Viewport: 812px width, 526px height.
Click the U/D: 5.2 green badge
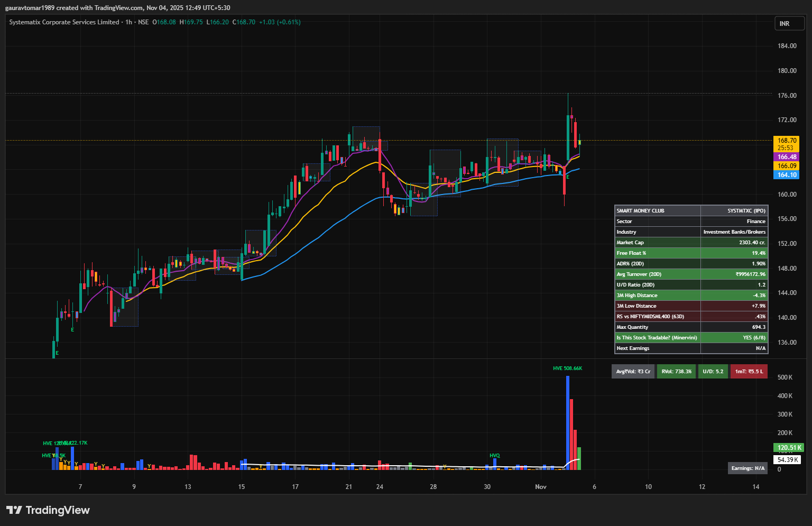(713, 371)
